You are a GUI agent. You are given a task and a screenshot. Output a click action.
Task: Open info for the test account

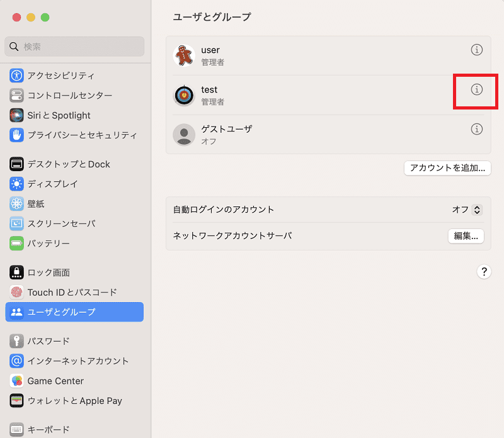point(477,89)
